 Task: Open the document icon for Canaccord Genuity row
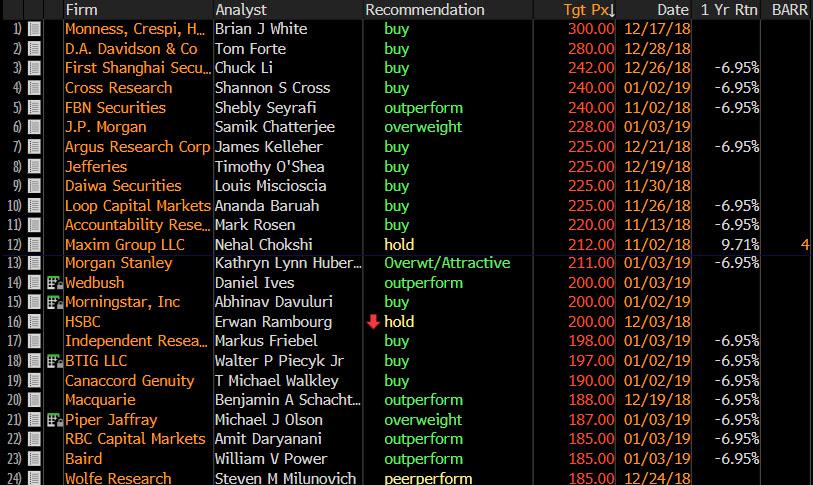pyautogui.click(x=34, y=380)
